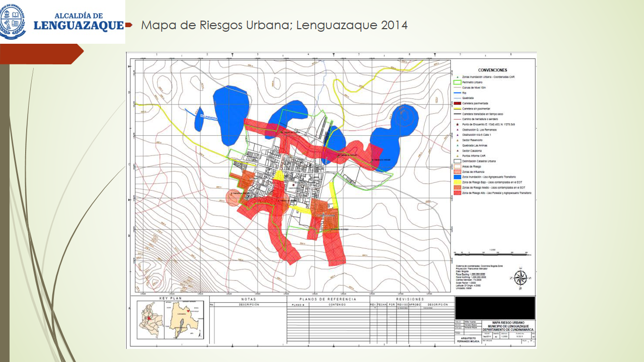Click the red arrow bullet before the title

128,25
